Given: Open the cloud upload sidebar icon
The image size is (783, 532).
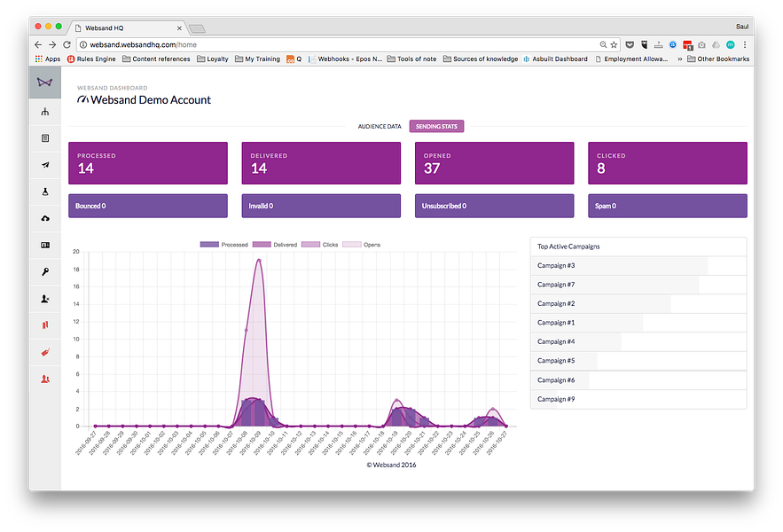Looking at the screenshot, I should [x=45, y=218].
